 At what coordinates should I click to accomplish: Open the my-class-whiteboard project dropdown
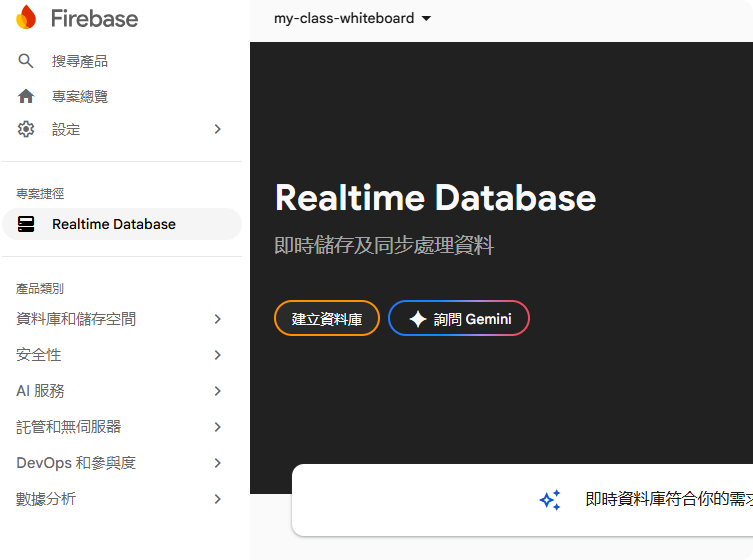[352, 18]
